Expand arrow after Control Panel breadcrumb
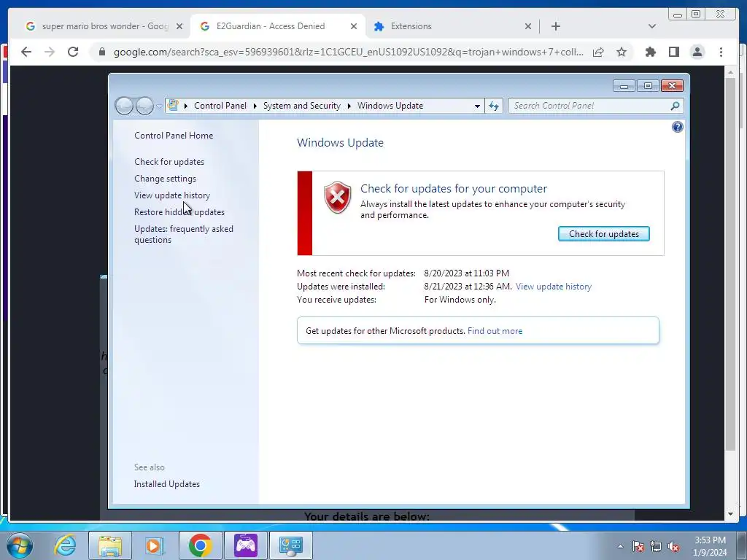Viewport: 747px width, 560px height. (x=255, y=106)
